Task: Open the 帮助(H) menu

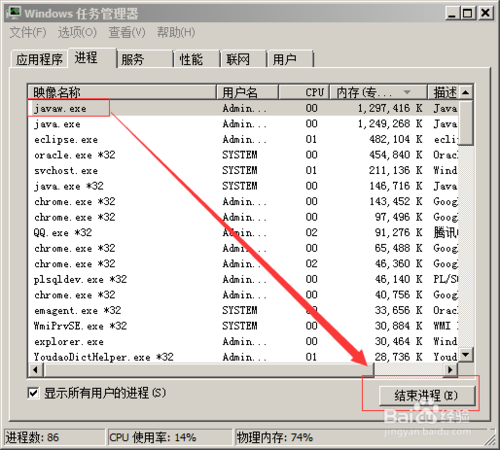Action: 176,32
